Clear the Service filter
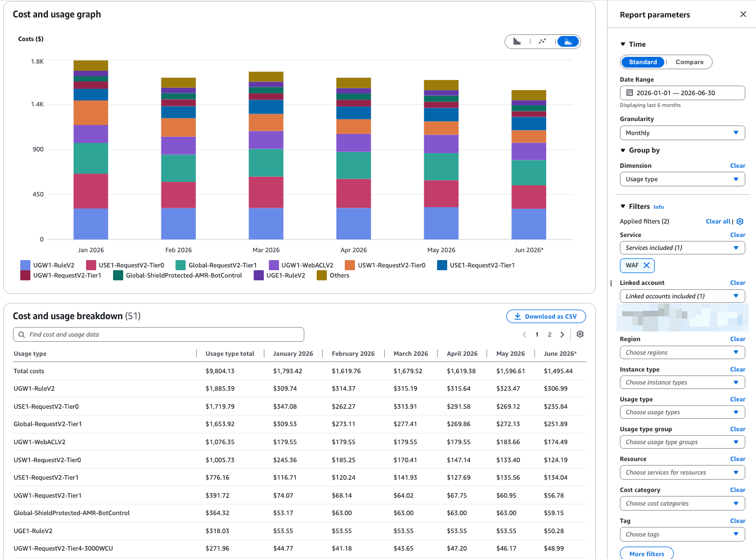 [x=737, y=235]
